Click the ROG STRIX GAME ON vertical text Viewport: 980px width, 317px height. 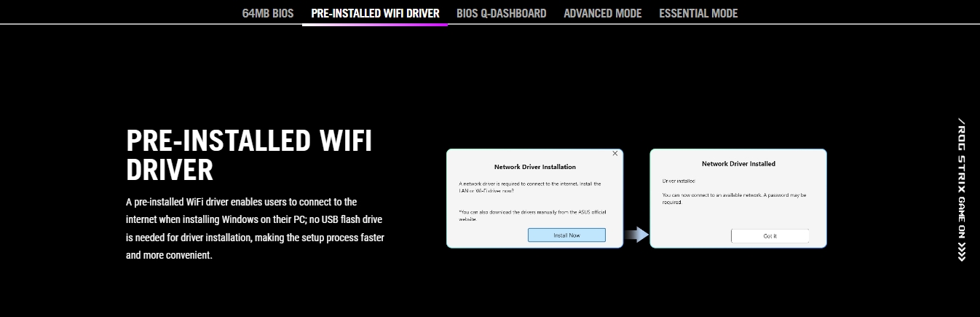pyautogui.click(x=962, y=189)
